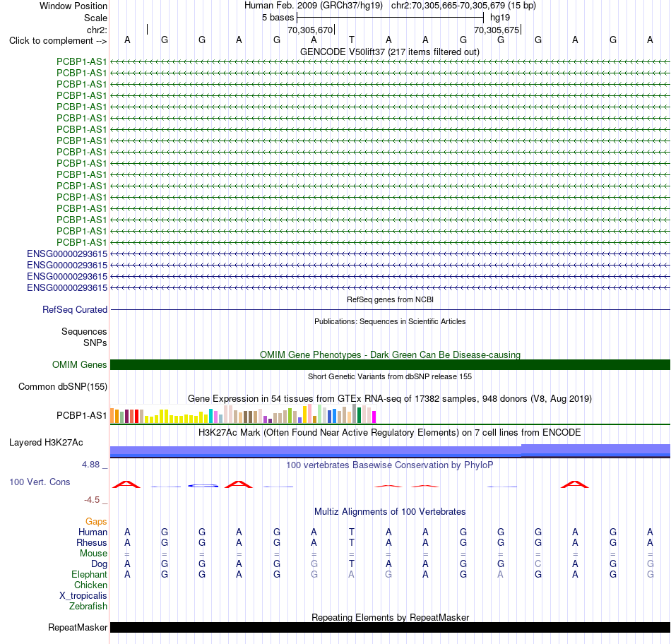Click the 70,305,675 coordinate marker
The height and width of the screenshot is (644, 671).
(497, 30)
